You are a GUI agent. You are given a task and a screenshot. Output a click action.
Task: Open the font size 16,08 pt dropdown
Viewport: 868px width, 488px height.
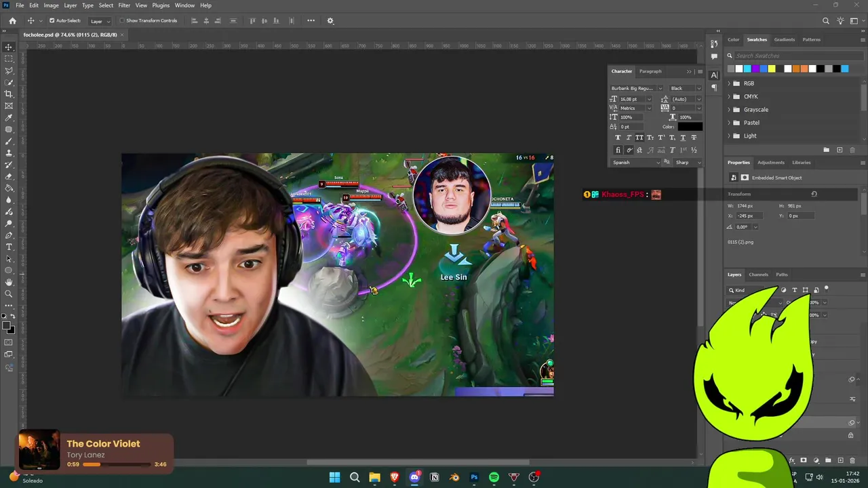(x=649, y=99)
